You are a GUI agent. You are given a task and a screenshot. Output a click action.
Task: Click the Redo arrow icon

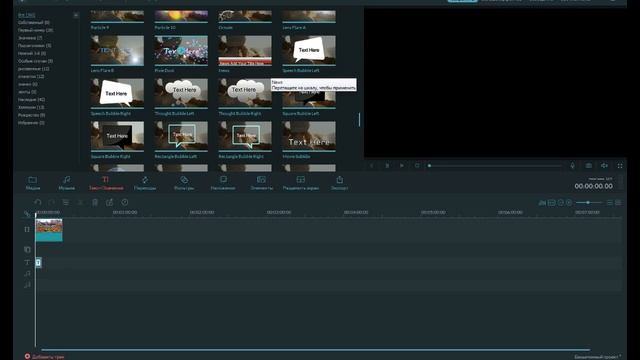tap(51, 202)
